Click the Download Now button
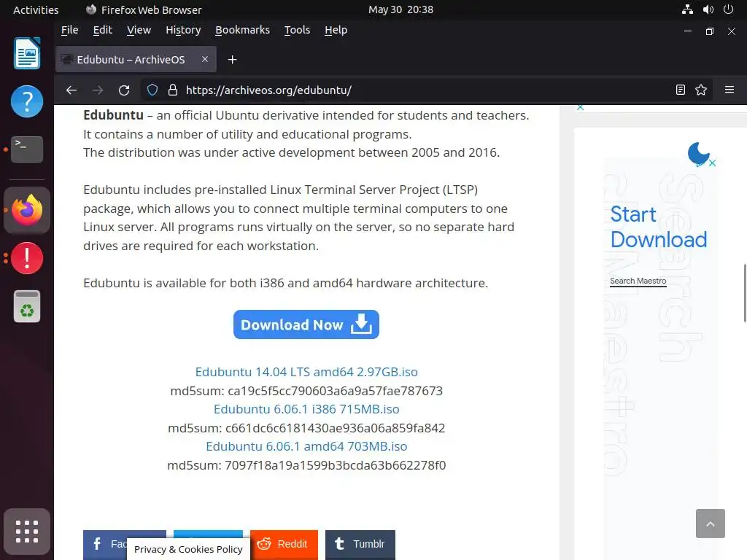The width and height of the screenshot is (747, 560). (306, 324)
